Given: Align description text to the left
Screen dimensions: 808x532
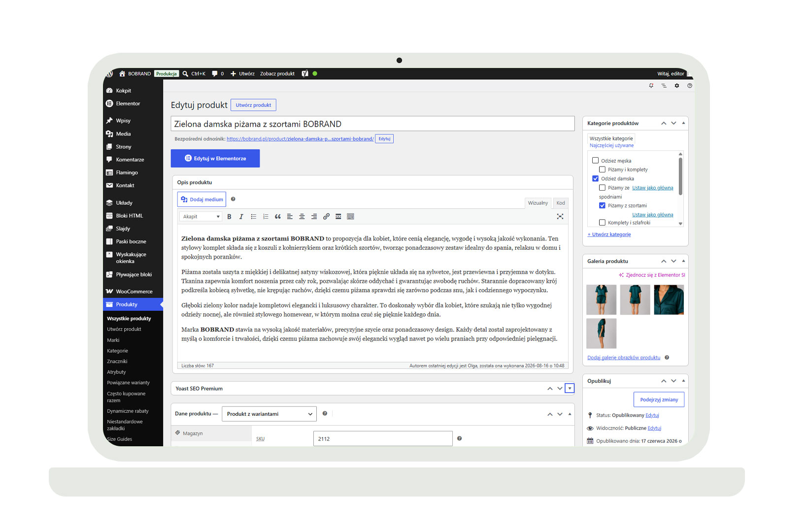Looking at the screenshot, I should [x=290, y=217].
